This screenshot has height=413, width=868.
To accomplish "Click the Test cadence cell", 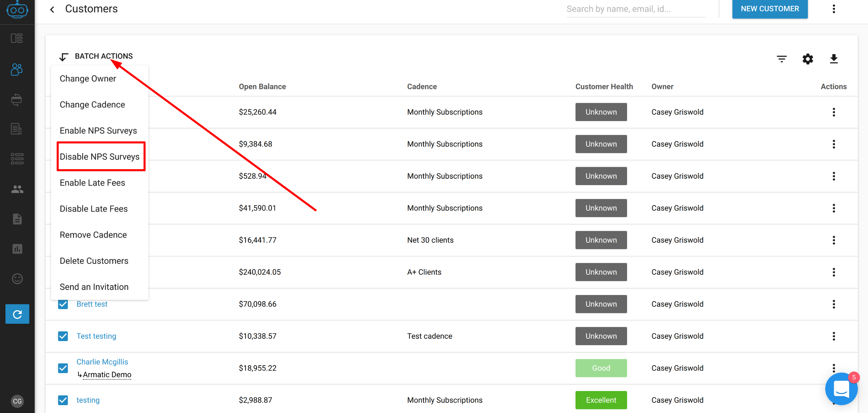I will click(430, 336).
